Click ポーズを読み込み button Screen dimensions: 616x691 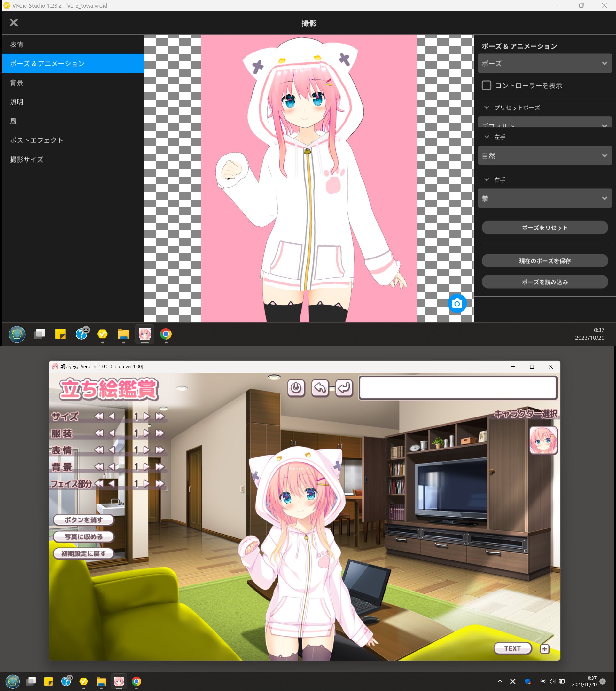pyautogui.click(x=545, y=282)
